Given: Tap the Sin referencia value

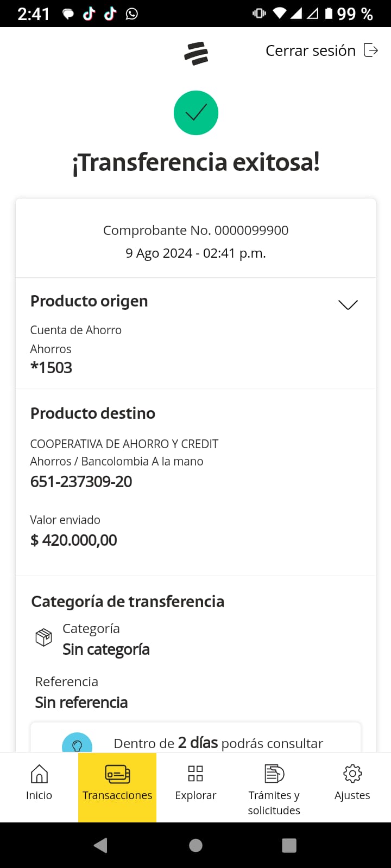Looking at the screenshot, I should pyautogui.click(x=81, y=703).
